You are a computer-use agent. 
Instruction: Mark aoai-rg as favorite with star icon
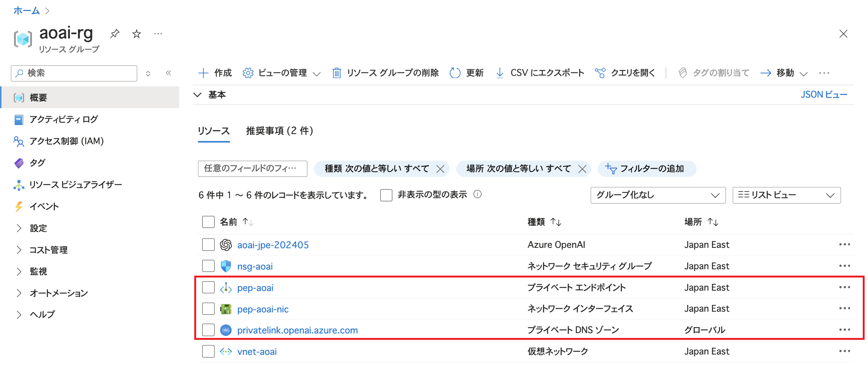(136, 34)
